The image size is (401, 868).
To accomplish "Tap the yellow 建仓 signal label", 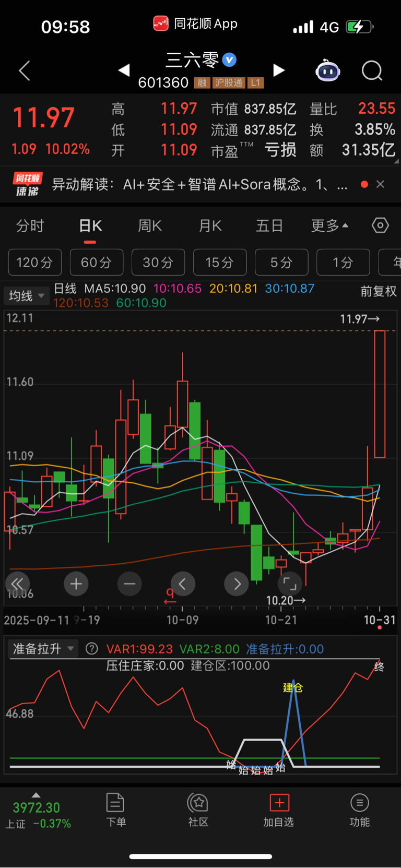I will [x=293, y=687].
